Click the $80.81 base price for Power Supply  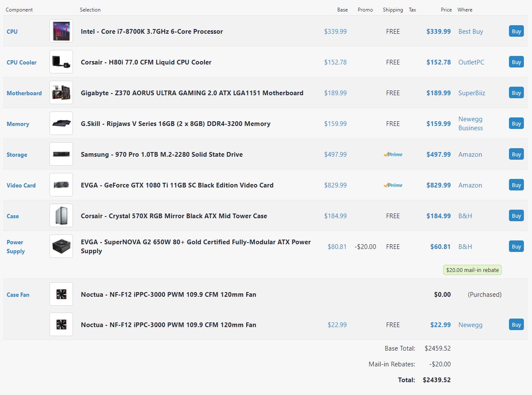(337, 246)
